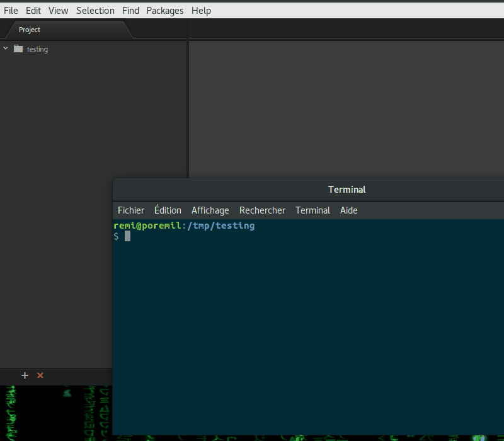Open the Selection menu
The width and height of the screenshot is (504, 441).
tap(95, 10)
